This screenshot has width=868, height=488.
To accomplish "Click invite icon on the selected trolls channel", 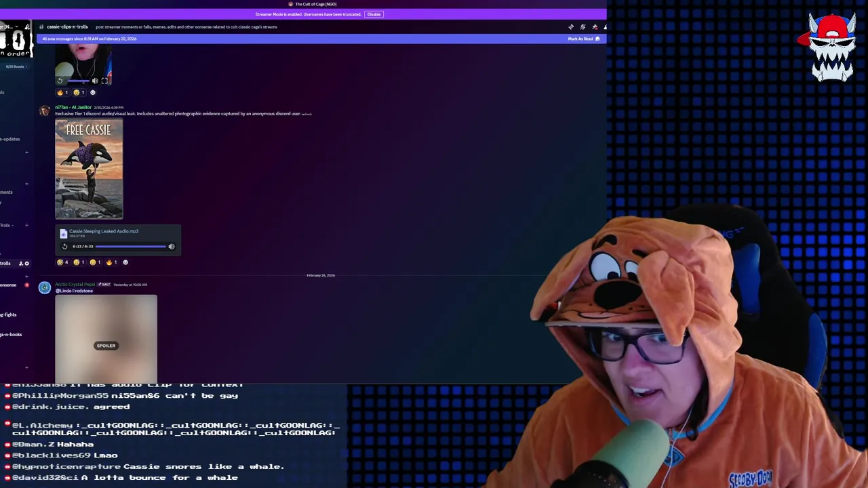I will point(20,264).
